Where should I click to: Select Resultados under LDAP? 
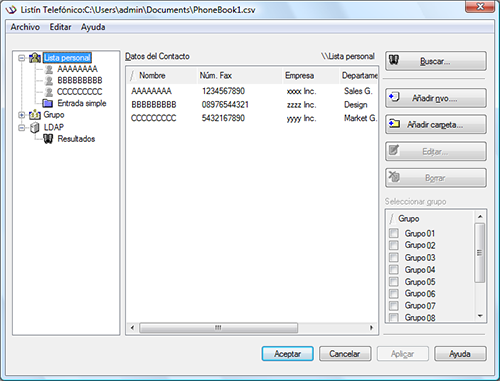(76, 139)
